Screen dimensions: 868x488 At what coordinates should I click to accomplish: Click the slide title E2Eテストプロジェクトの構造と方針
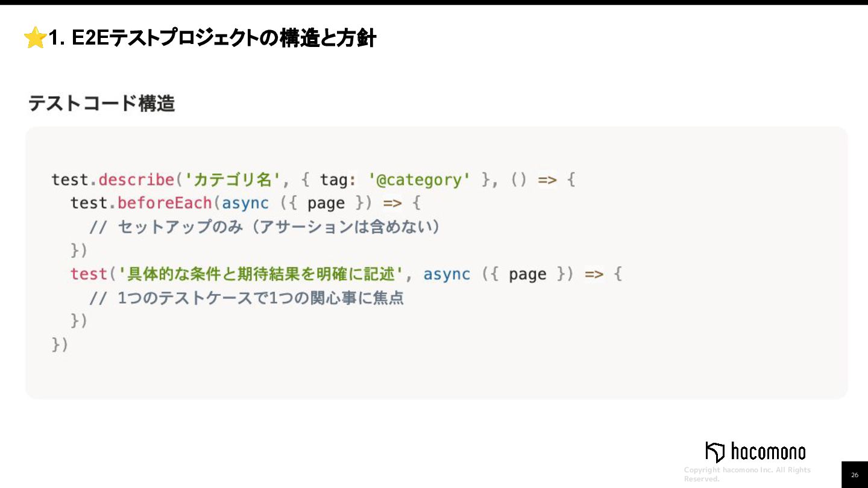point(212,39)
